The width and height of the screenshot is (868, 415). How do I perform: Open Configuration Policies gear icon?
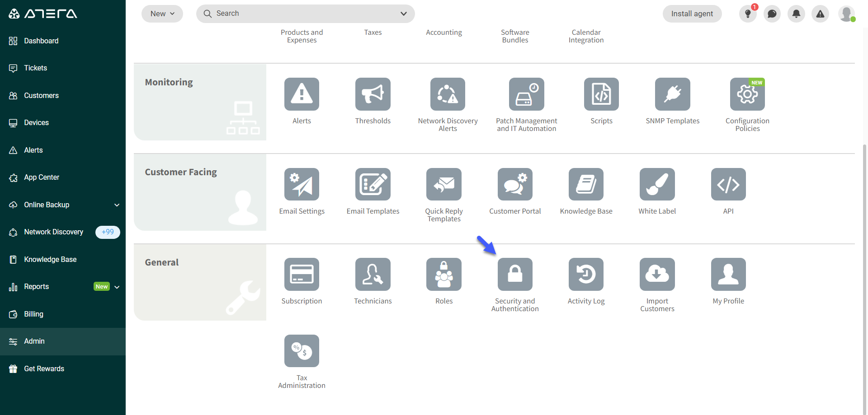(747, 94)
